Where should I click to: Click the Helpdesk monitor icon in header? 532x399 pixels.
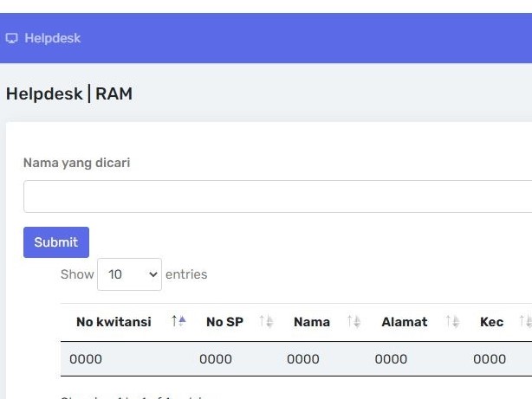tap(11, 38)
